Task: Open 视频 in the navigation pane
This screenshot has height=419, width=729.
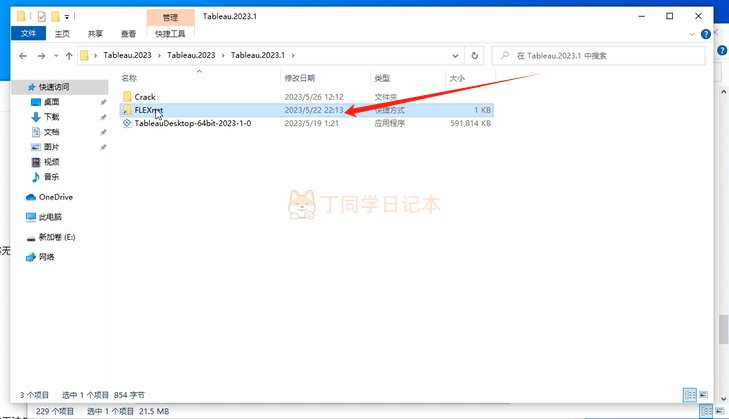Action: [x=51, y=162]
